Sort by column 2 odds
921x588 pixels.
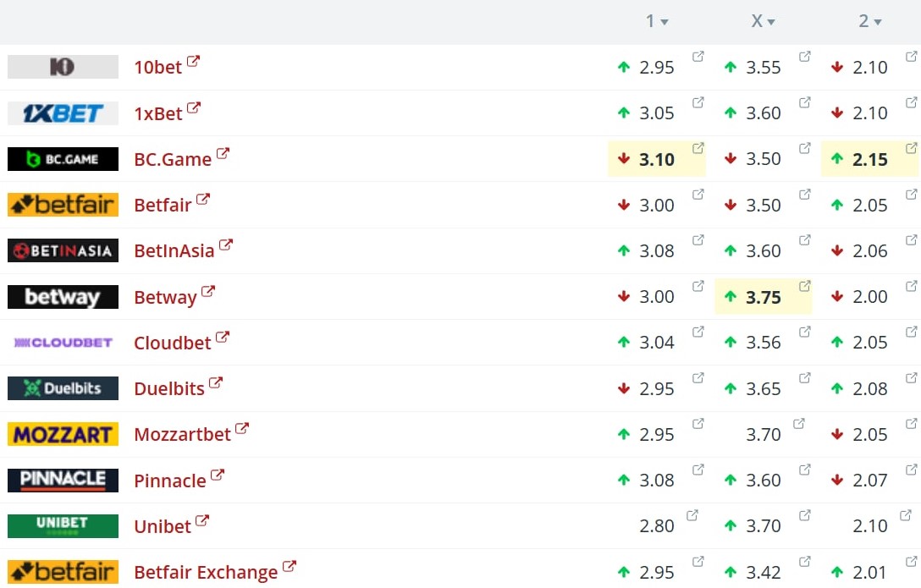(x=870, y=21)
